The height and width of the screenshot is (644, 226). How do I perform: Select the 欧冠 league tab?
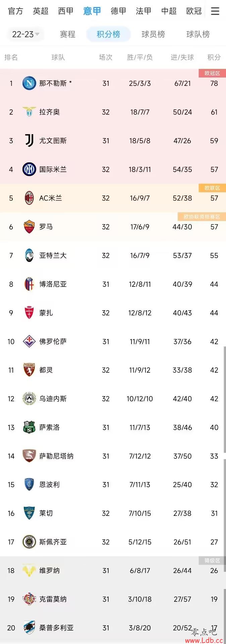194,11
